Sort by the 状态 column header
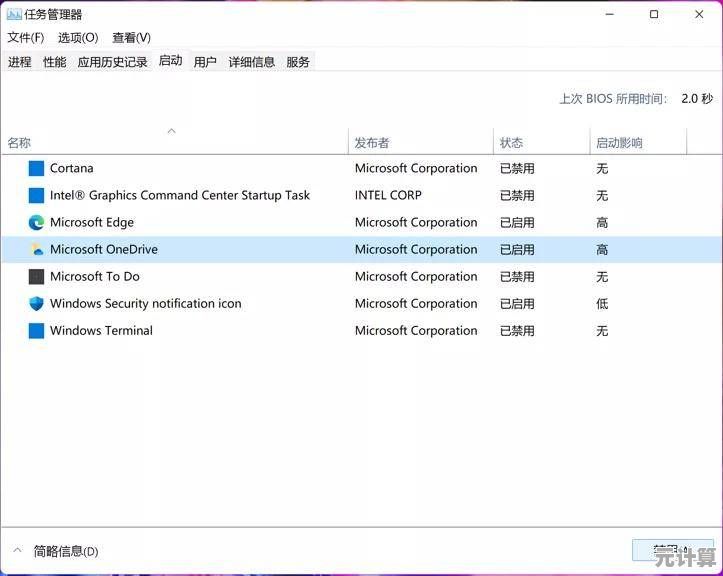This screenshot has height=576, width=723. coord(511,143)
